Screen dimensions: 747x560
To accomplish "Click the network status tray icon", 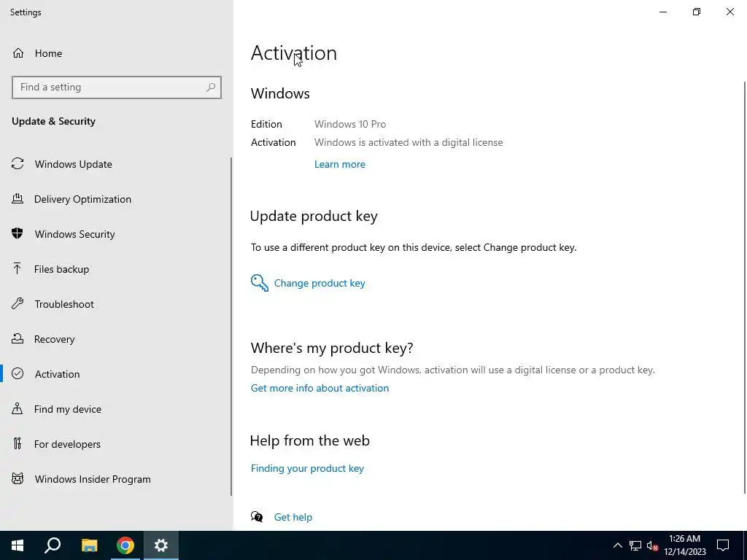I will click(x=635, y=545).
